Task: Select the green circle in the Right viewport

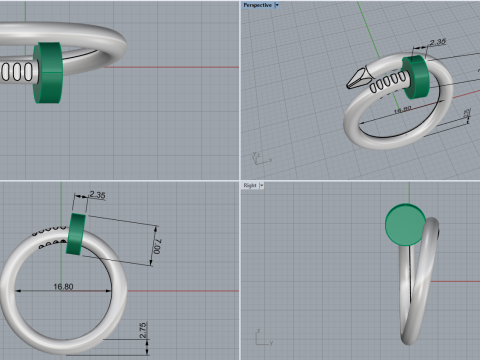Action: click(x=406, y=225)
